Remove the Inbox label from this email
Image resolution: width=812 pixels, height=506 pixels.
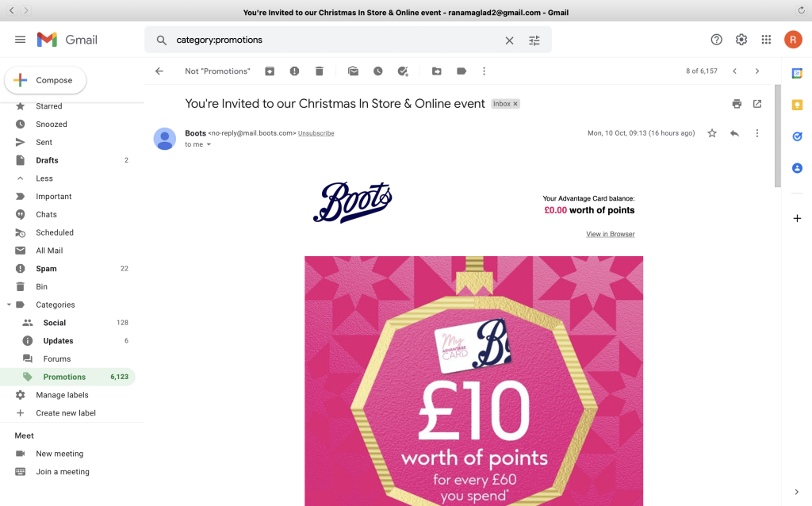(515, 104)
